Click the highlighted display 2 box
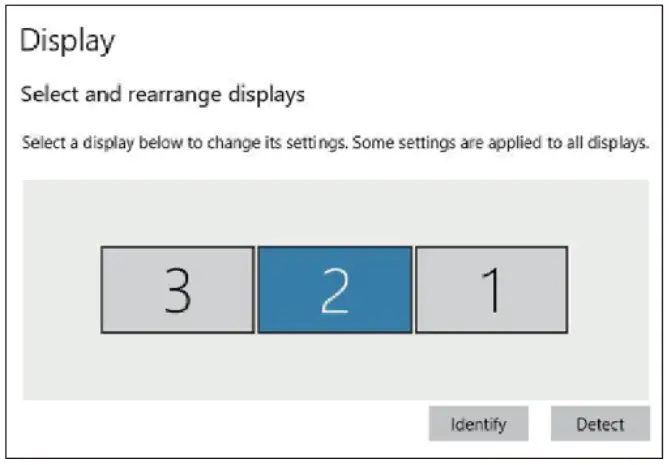This screenshot has width=669, height=465. tap(334, 290)
